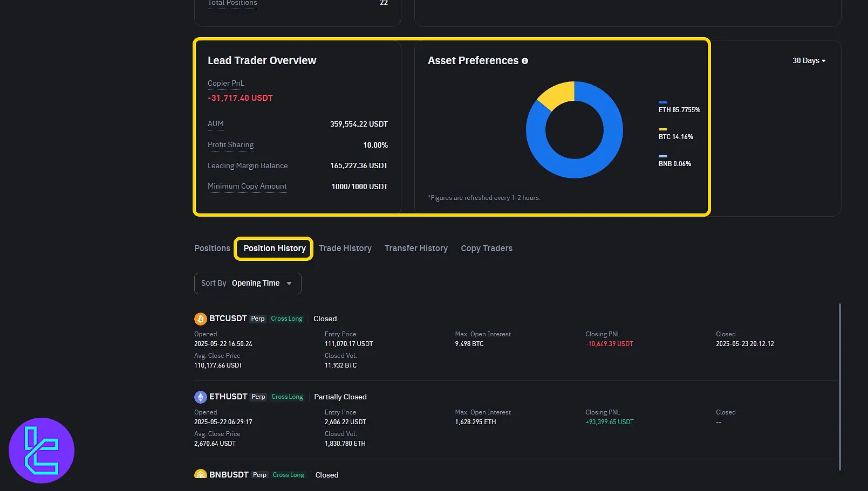868x491 pixels.
Task: Click the Asset Preferences info icon
Action: pyautogui.click(x=525, y=61)
